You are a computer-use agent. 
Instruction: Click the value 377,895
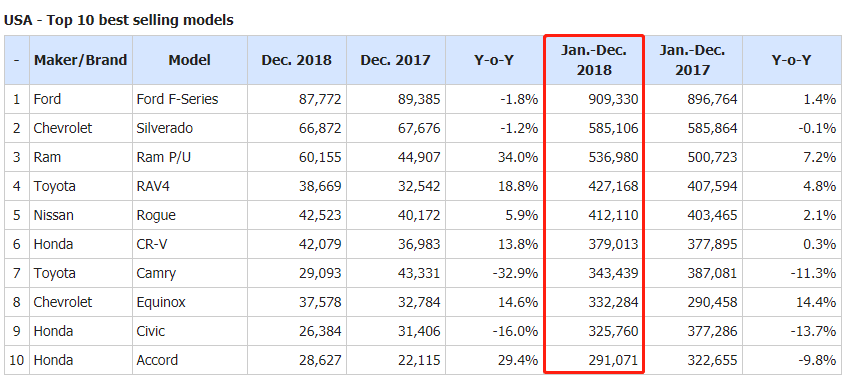712,244
